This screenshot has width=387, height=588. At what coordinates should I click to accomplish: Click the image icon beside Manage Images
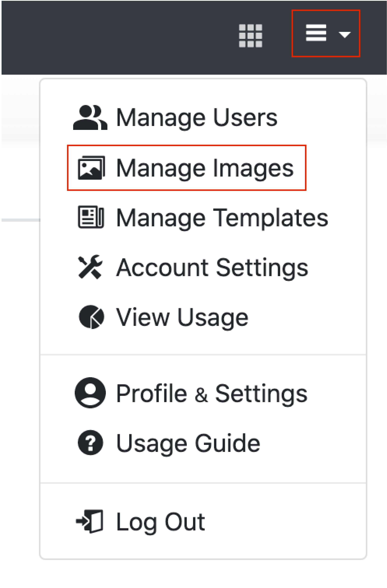tap(91, 168)
